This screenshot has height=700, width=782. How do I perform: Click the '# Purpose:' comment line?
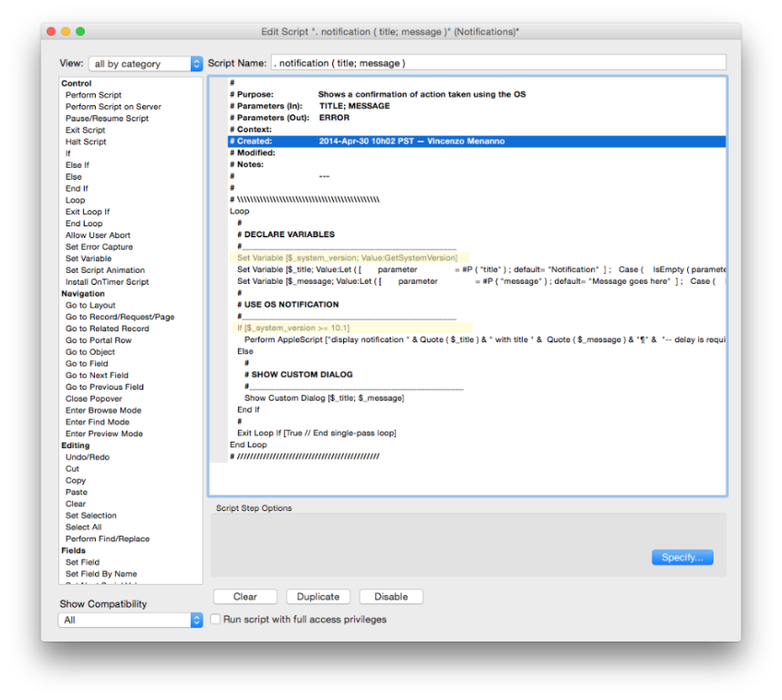[476, 94]
